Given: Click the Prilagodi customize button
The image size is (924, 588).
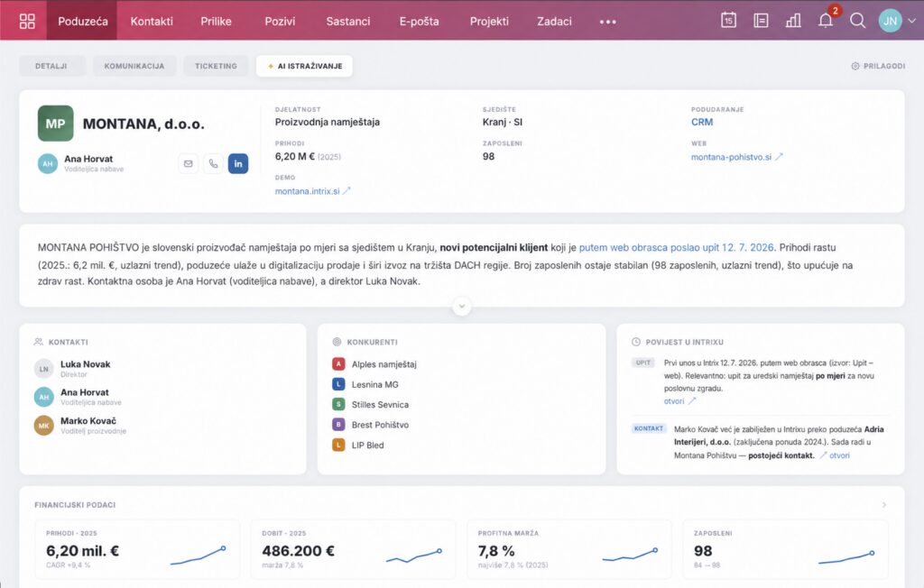Looking at the screenshot, I should (878, 66).
